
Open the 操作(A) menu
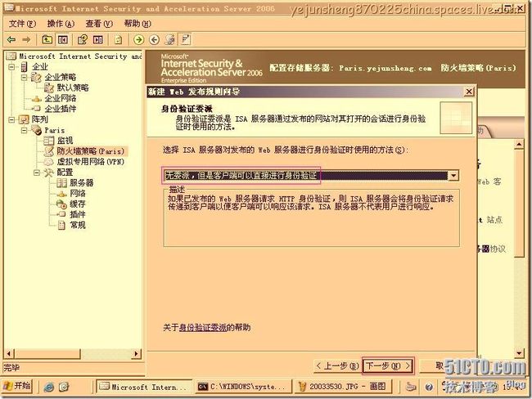coord(61,24)
